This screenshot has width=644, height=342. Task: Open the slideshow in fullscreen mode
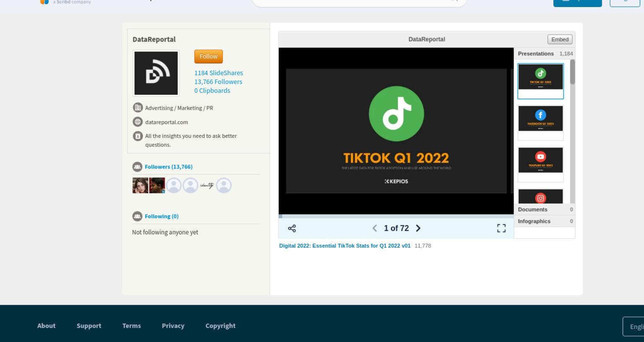501,228
